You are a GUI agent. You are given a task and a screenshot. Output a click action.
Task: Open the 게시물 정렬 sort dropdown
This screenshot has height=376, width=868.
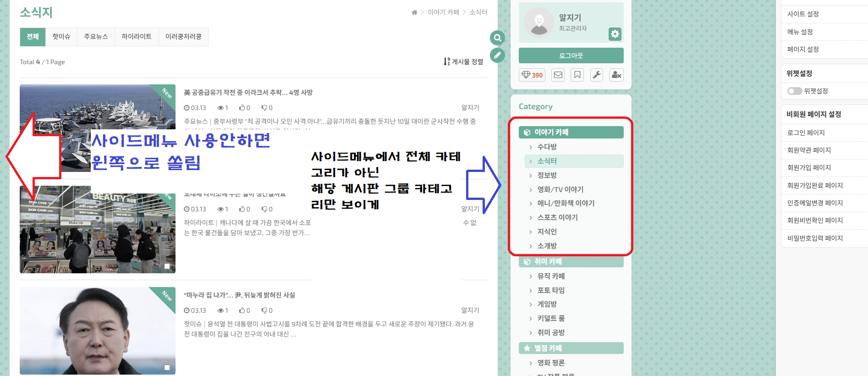[x=463, y=61]
